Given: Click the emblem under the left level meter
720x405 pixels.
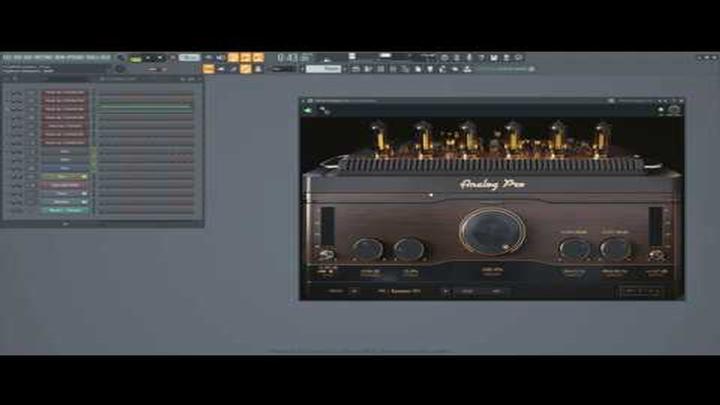Looking at the screenshot, I should (x=326, y=255).
